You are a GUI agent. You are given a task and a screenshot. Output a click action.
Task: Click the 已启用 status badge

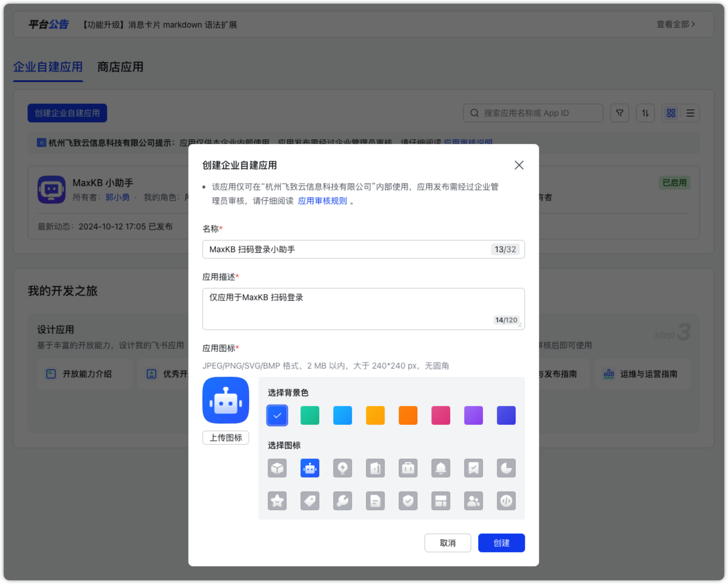tap(674, 183)
